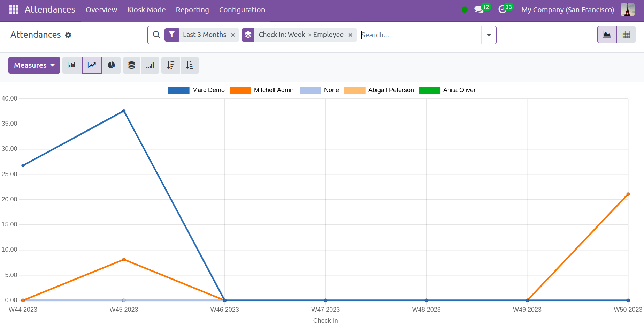Viewport: 644px width, 327px height.
Task: Open the home apps grid menu
Action: 14,10
